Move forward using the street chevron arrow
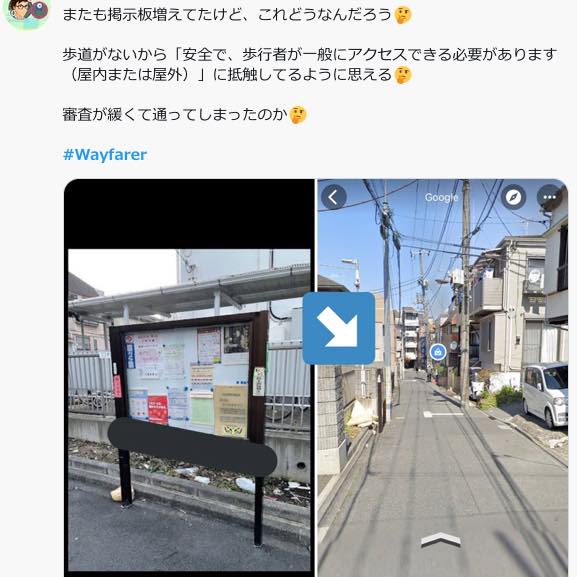This screenshot has width=577, height=577. click(440, 539)
